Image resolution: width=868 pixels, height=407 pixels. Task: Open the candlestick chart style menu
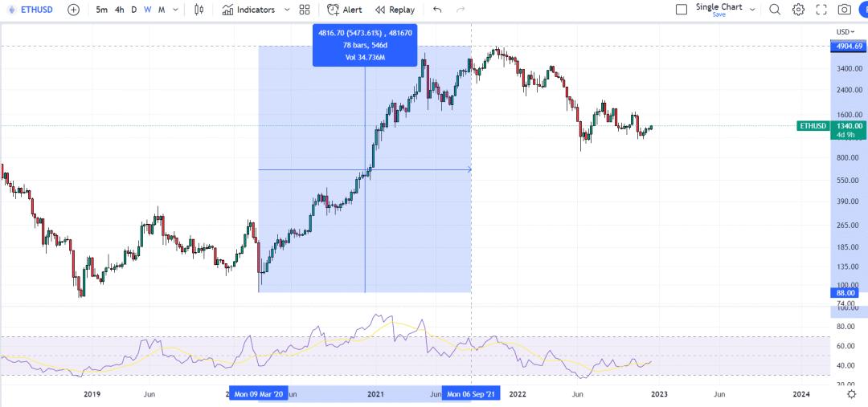click(x=199, y=10)
